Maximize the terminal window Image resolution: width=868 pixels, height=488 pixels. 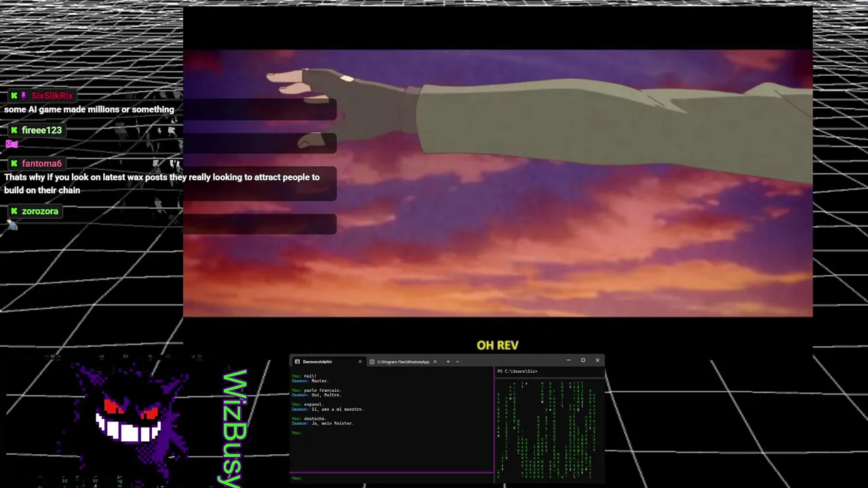(x=583, y=361)
